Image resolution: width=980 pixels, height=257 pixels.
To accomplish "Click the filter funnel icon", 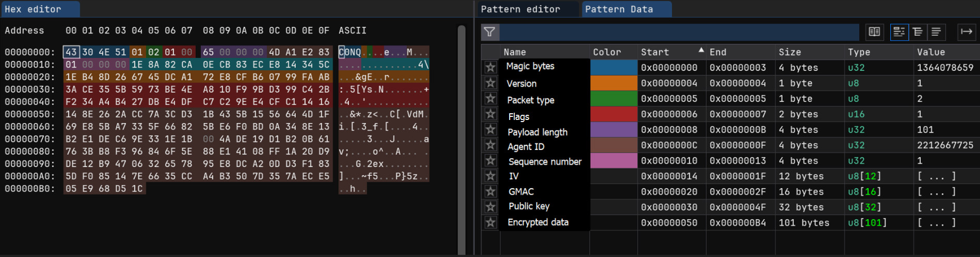I will [489, 32].
